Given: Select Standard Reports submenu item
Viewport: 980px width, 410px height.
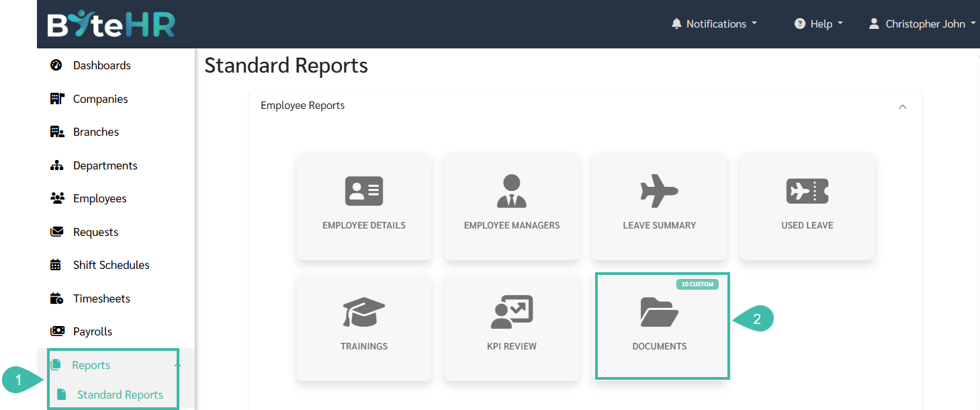Looking at the screenshot, I should tap(120, 395).
